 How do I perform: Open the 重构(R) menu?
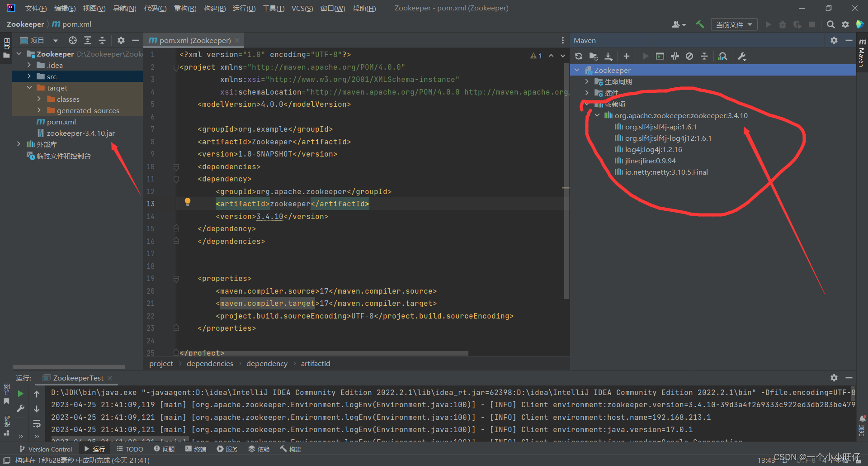point(185,8)
